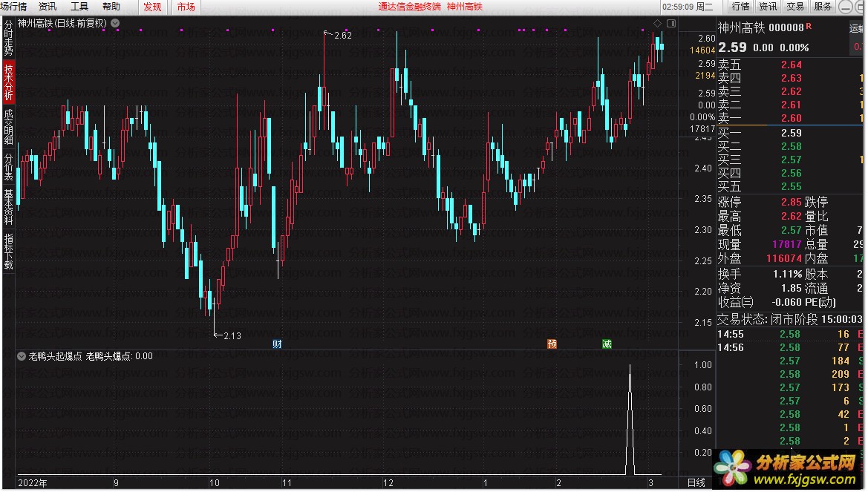Viewport: 868px width, 492px height.
Task: Click the 12 month label on time axis
Action: pos(388,483)
